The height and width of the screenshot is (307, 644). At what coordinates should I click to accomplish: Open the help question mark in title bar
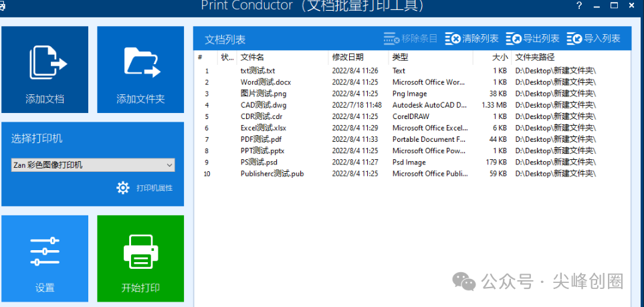tap(579, 6)
